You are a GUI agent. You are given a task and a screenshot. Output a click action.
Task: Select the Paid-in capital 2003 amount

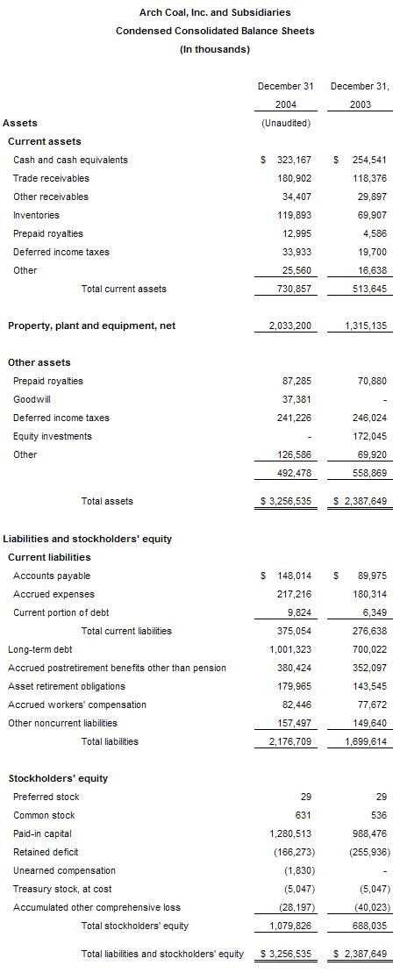coord(370,833)
